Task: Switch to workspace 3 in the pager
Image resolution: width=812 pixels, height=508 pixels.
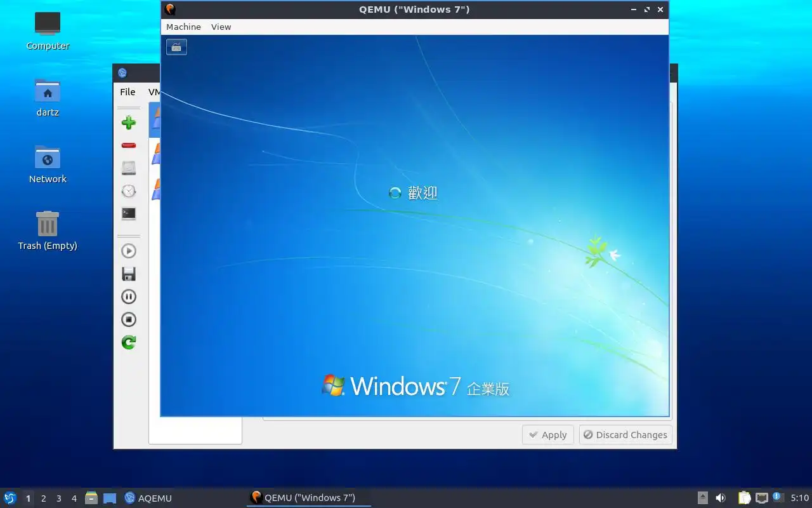Action: click(58, 498)
